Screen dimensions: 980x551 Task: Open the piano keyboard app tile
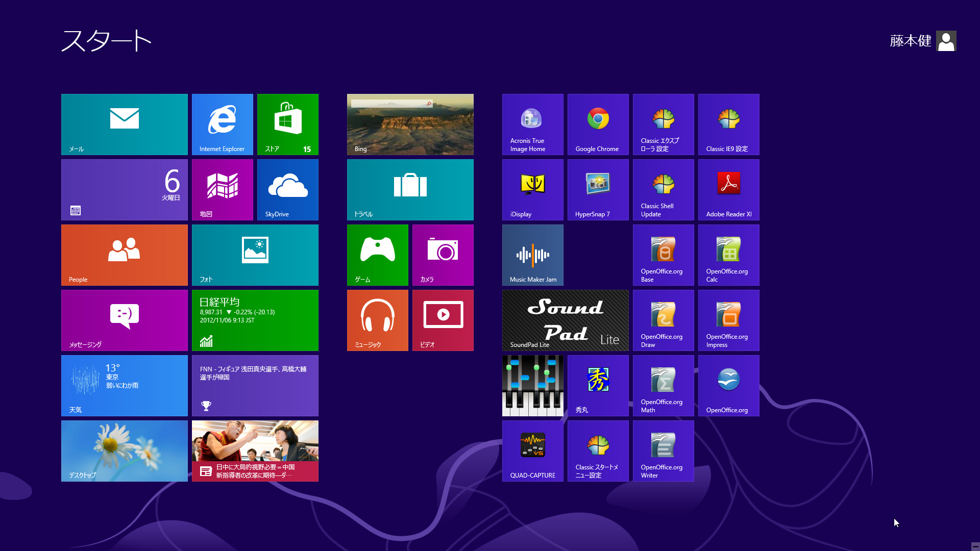[533, 386]
